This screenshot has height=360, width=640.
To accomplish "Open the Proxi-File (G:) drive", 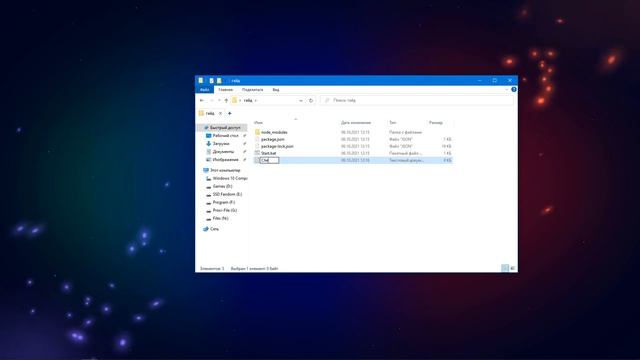I will pos(224,210).
